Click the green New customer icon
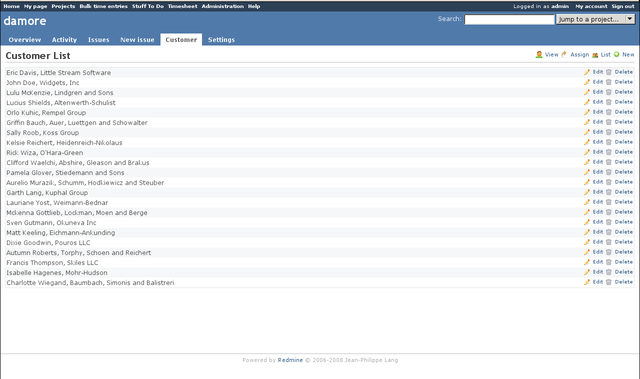This screenshot has height=379, width=640. [x=617, y=54]
